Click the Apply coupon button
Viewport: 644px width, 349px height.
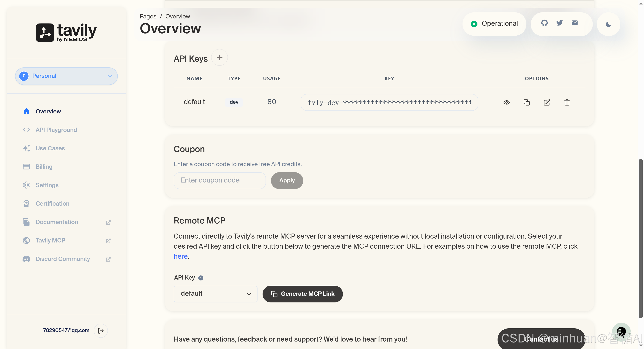click(287, 180)
